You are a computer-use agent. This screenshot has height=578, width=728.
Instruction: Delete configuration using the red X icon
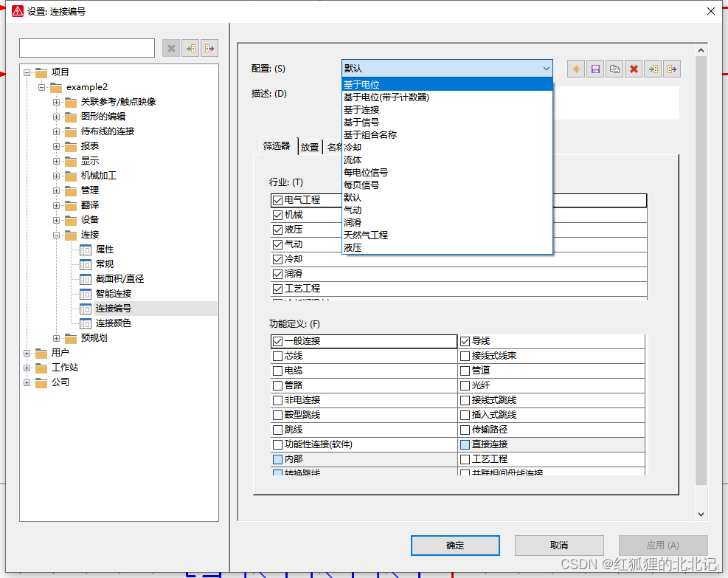(x=634, y=69)
